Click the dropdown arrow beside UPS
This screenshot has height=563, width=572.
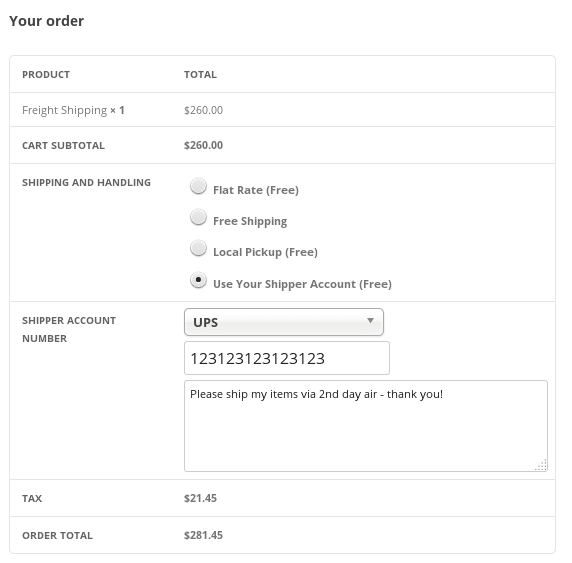pos(370,321)
